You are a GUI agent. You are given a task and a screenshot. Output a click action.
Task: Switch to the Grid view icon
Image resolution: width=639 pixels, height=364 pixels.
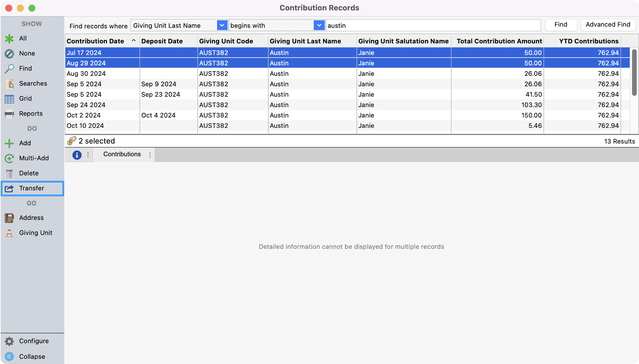pos(9,99)
